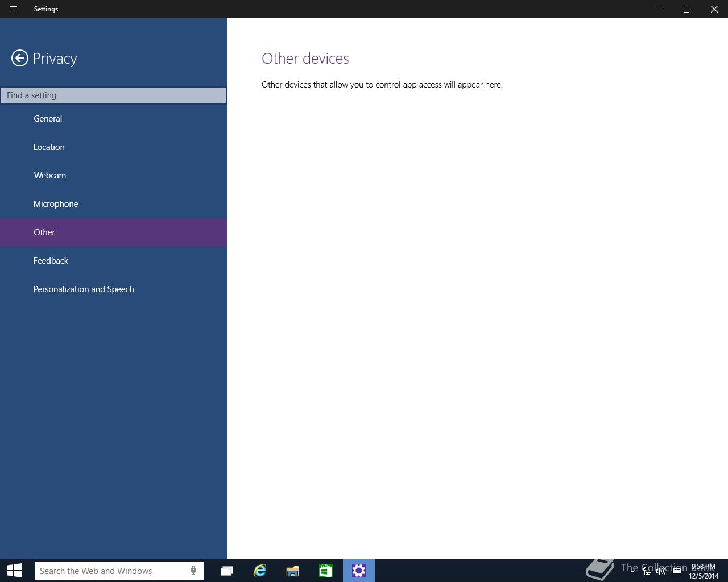Open General privacy settings
Image resolution: width=728 pixels, height=582 pixels.
tap(114, 119)
